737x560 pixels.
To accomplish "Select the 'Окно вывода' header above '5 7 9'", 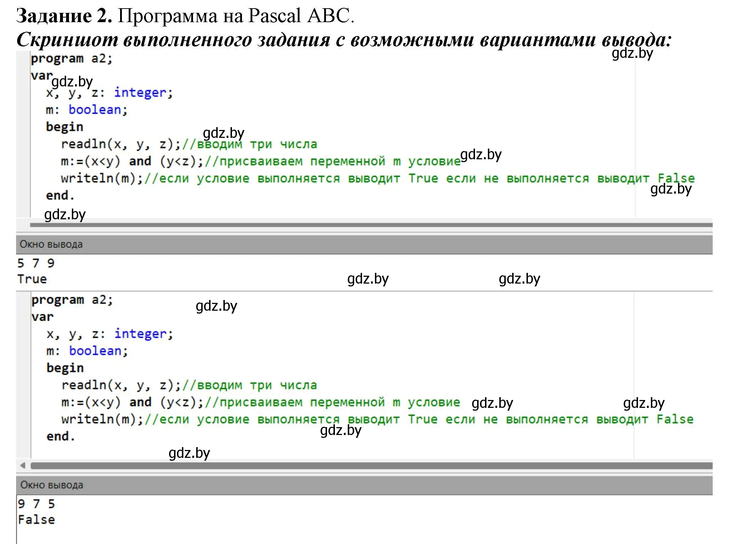I will 364,244.
